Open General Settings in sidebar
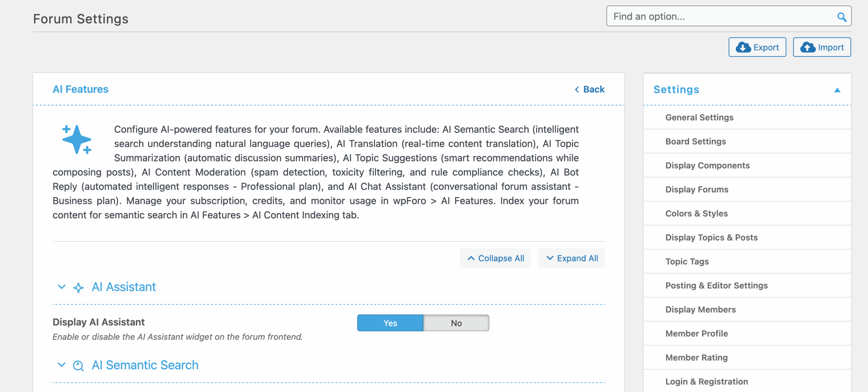This screenshot has height=392, width=868. click(x=699, y=117)
